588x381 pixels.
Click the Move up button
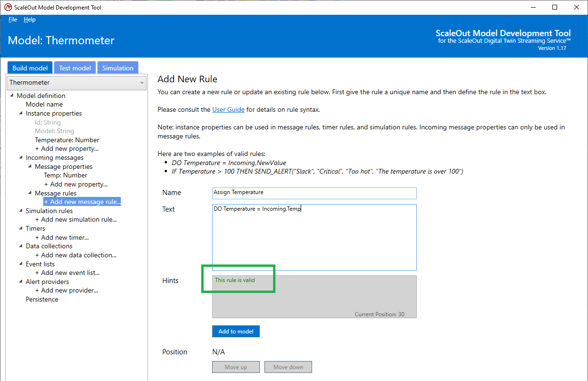click(x=236, y=367)
